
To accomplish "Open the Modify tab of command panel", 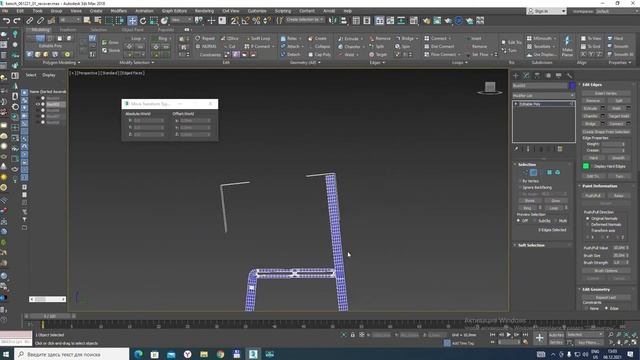I will pyautogui.click(x=526, y=76).
